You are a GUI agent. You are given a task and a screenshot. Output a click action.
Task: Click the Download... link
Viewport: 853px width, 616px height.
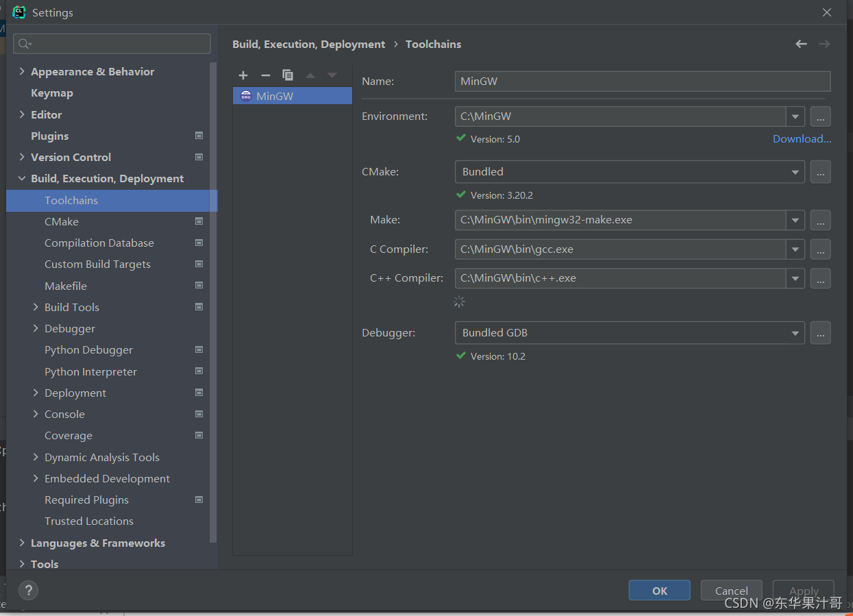pos(802,138)
